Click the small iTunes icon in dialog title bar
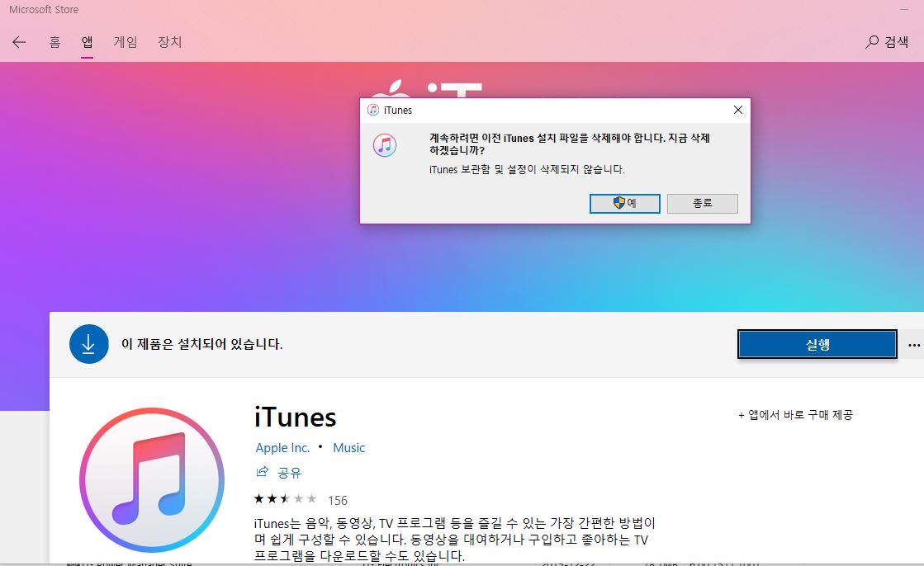The width and height of the screenshot is (924, 566). tap(373, 110)
